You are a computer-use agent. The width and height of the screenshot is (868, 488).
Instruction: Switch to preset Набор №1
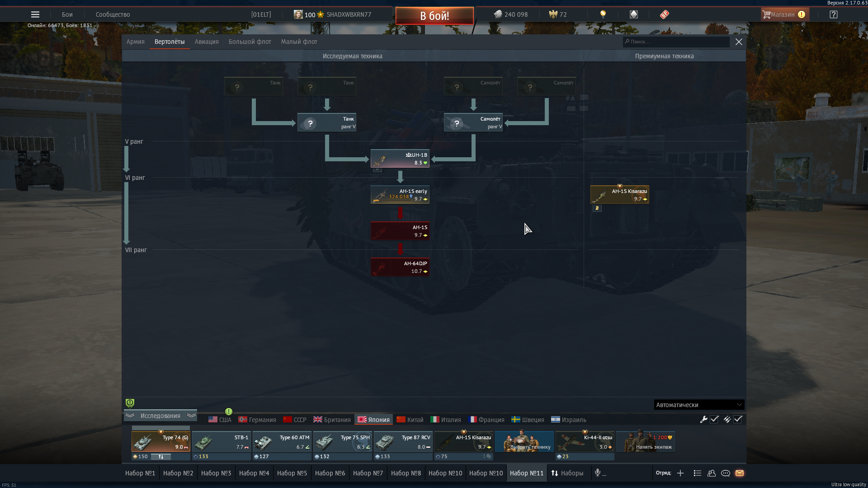(140, 473)
